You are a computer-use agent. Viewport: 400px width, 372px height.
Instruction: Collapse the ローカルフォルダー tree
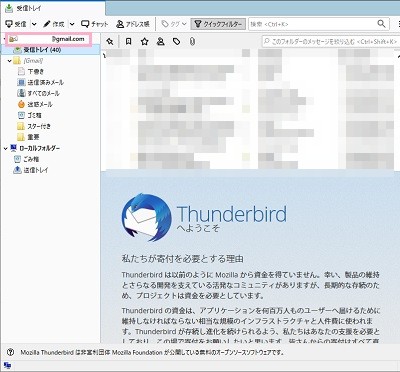point(5,148)
